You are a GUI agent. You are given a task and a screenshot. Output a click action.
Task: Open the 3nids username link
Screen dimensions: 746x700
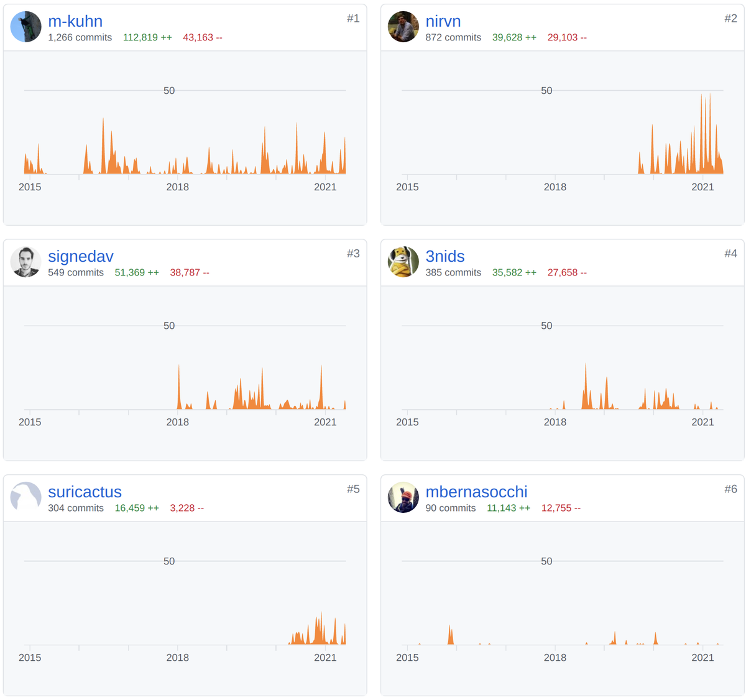pyautogui.click(x=444, y=256)
